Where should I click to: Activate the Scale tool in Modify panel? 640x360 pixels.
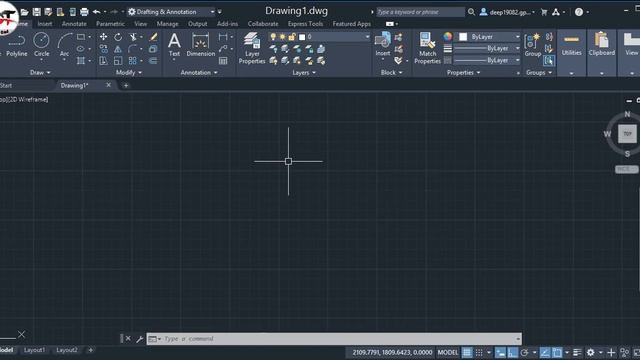(118, 61)
